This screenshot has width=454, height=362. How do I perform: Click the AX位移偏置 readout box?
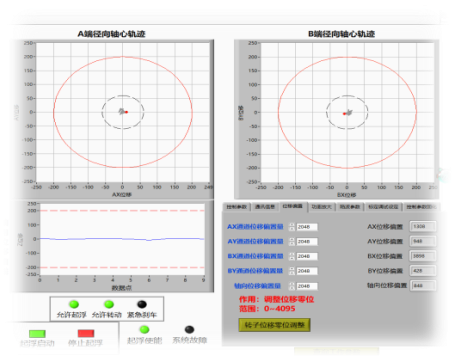click(423, 226)
